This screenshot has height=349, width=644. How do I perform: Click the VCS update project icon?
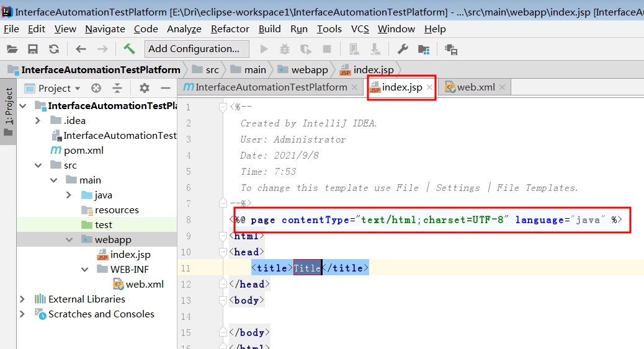coord(354,49)
